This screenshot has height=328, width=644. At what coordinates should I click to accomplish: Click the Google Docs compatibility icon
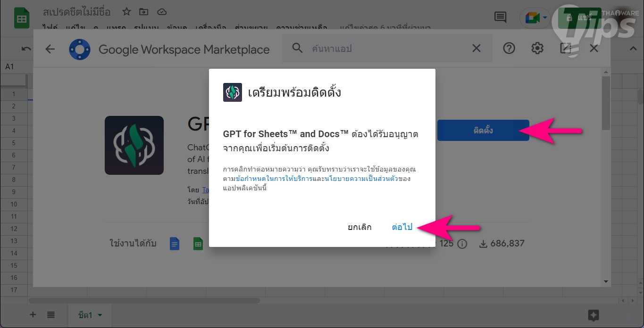(x=175, y=244)
